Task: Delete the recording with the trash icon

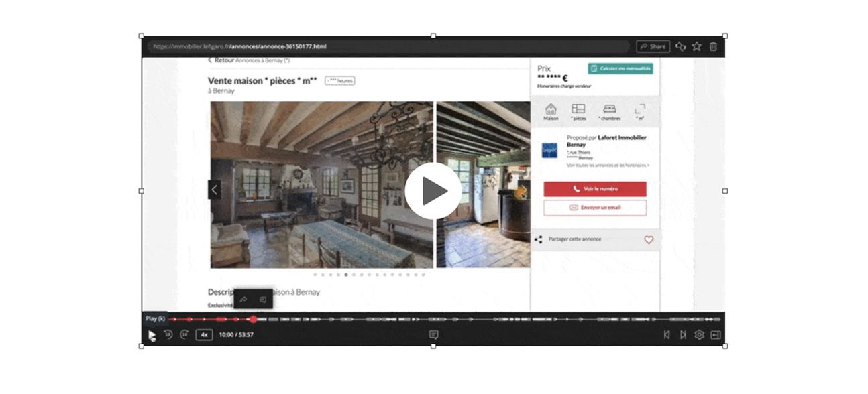Action: pyautogui.click(x=713, y=46)
